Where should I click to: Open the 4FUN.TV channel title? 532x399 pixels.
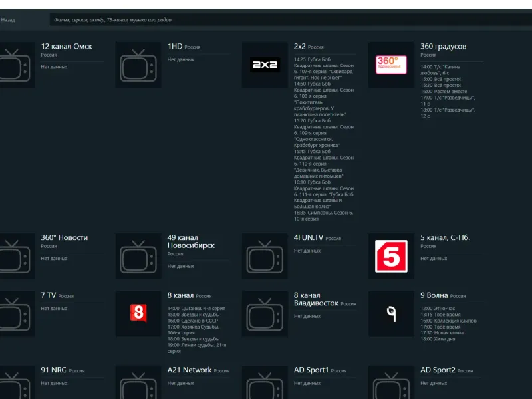309,237
